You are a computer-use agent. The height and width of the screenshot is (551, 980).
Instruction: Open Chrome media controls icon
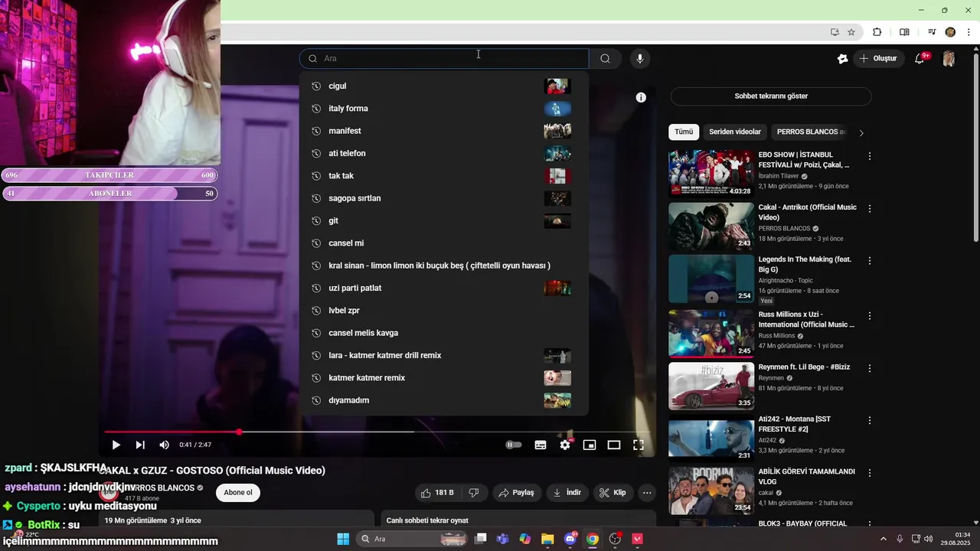pos(932,32)
